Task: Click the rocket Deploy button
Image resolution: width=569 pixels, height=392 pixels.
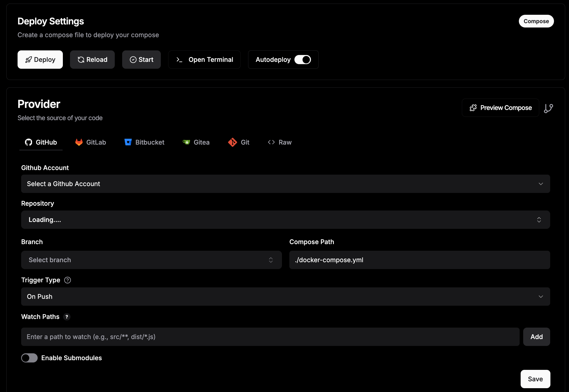Action: point(40,60)
